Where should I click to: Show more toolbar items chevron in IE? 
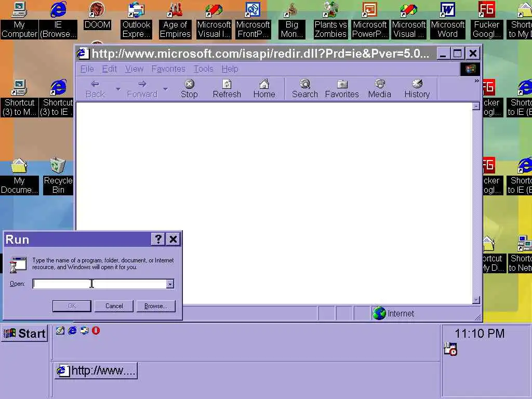(x=477, y=81)
